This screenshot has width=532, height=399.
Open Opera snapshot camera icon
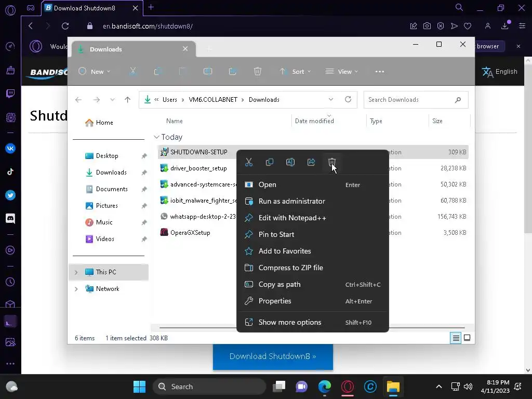point(427,26)
